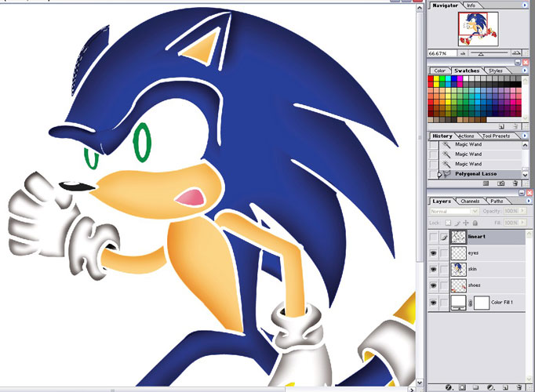Create new swatch of foreground color

[x=501, y=127]
